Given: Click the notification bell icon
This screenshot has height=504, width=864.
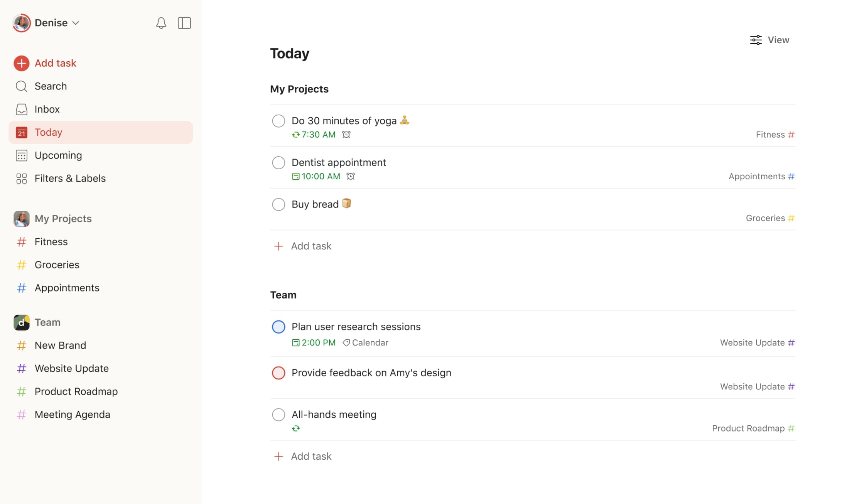Looking at the screenshot, I should point(161,22).
